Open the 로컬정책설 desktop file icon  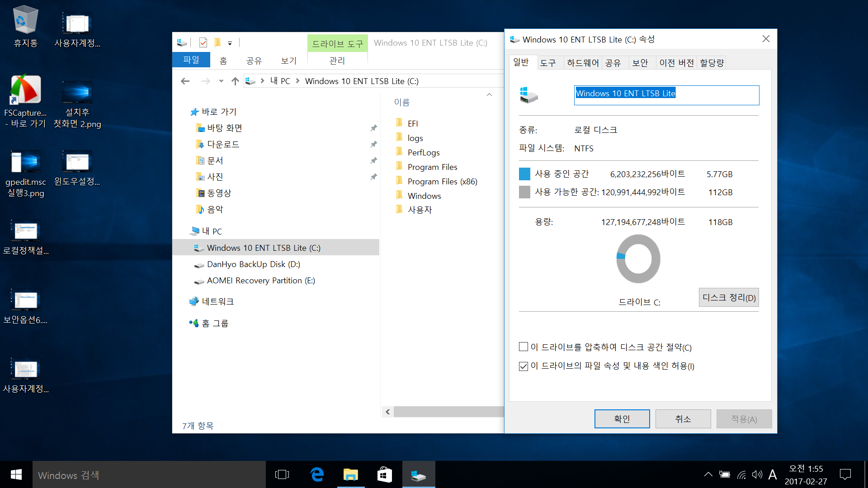tap(26, 237)
